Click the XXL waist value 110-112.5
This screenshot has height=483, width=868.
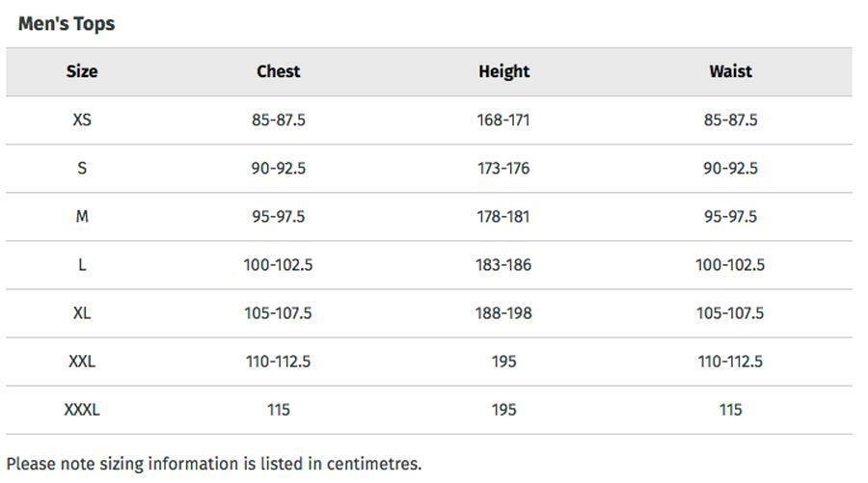pos(730,362)
